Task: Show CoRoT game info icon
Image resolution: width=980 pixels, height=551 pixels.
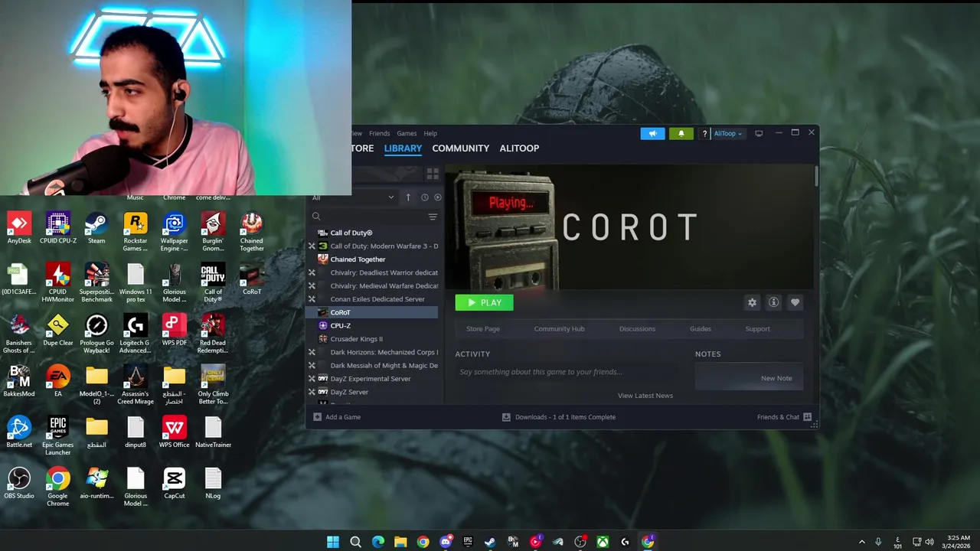Action: [773, 302]
